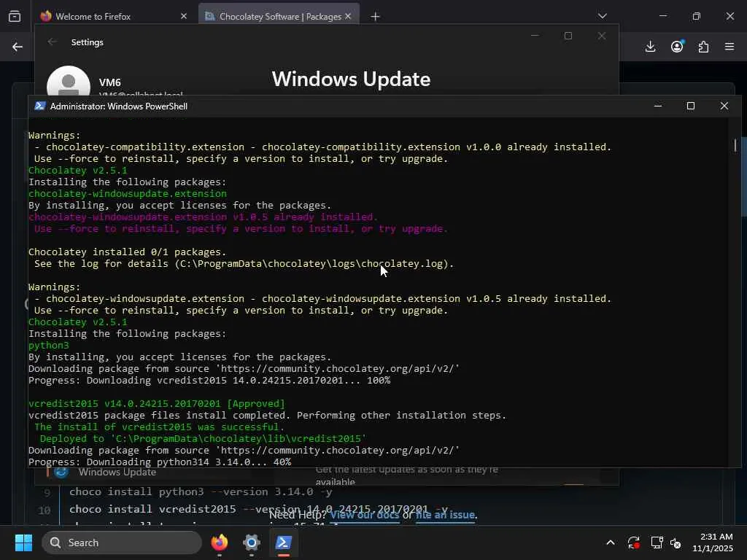747x560 pixels.
Task: Restore down the Firefox window
Action: (697, 16)
